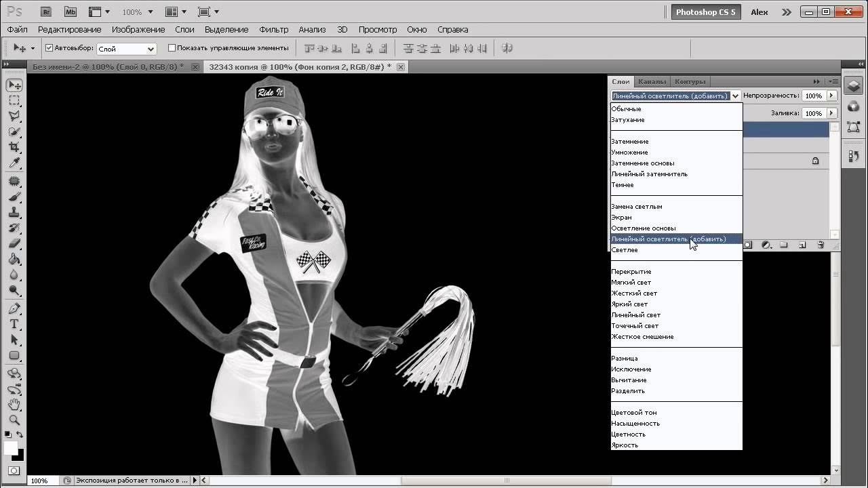Select the Horizontal Type tool

click(14, 324)
